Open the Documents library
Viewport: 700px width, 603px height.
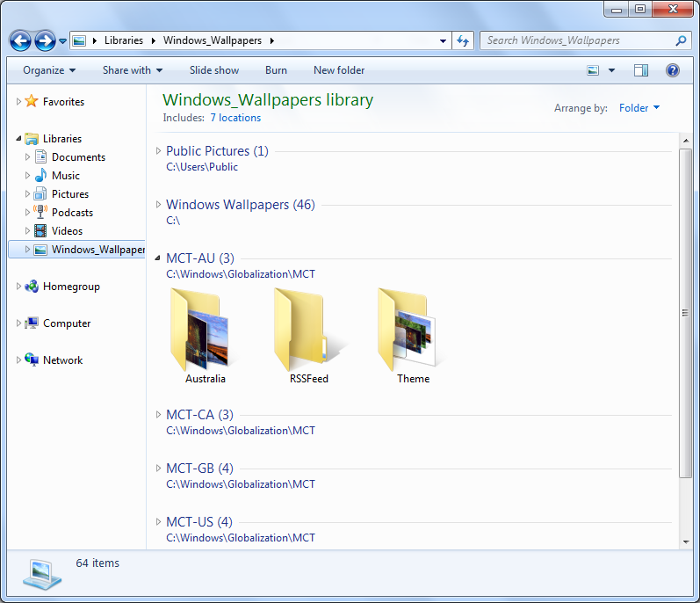(78, 157)
